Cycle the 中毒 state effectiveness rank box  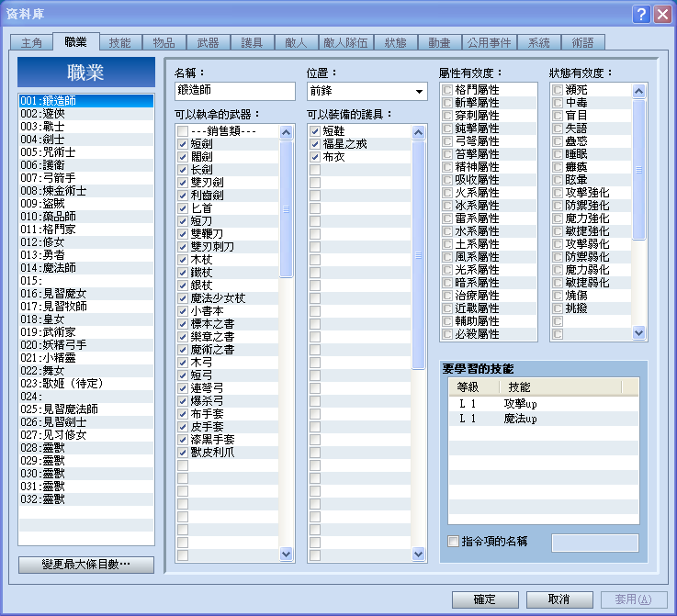(558, 103)
